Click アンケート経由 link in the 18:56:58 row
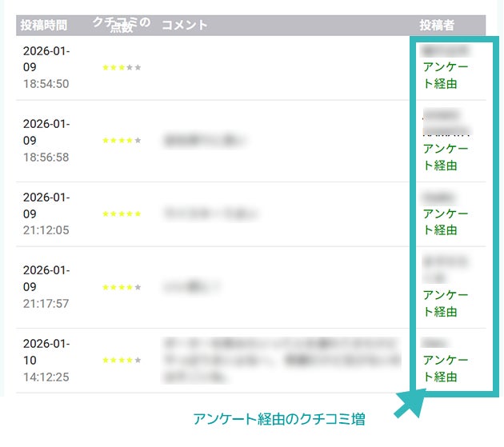This screenshot has height=447, width=504. (445, 158)
